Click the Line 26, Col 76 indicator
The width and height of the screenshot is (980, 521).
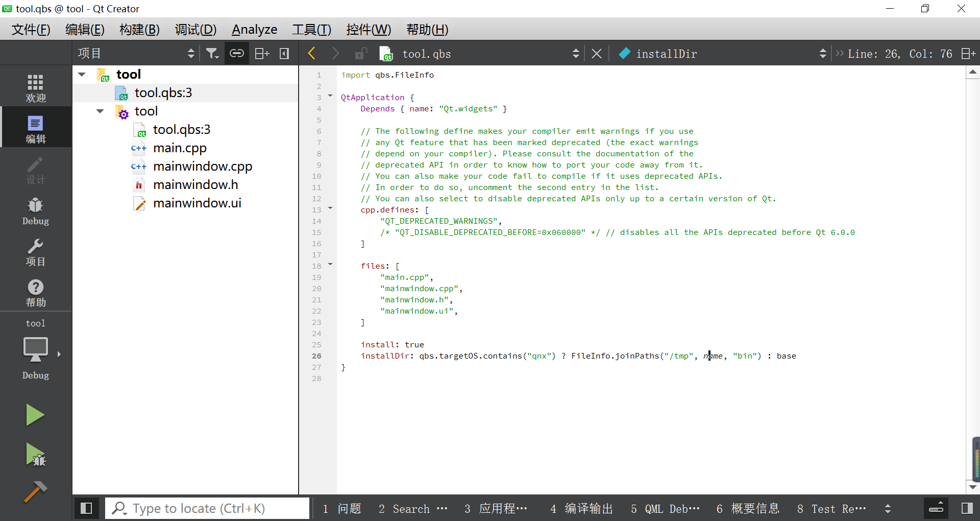click(x=900, y=54)
